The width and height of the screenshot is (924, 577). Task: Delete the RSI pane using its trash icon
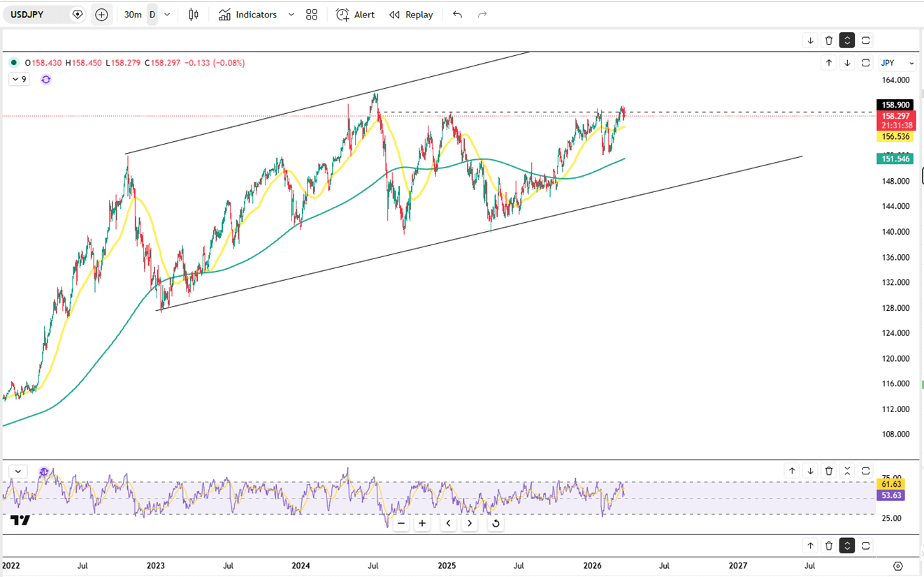coord(829,471)
